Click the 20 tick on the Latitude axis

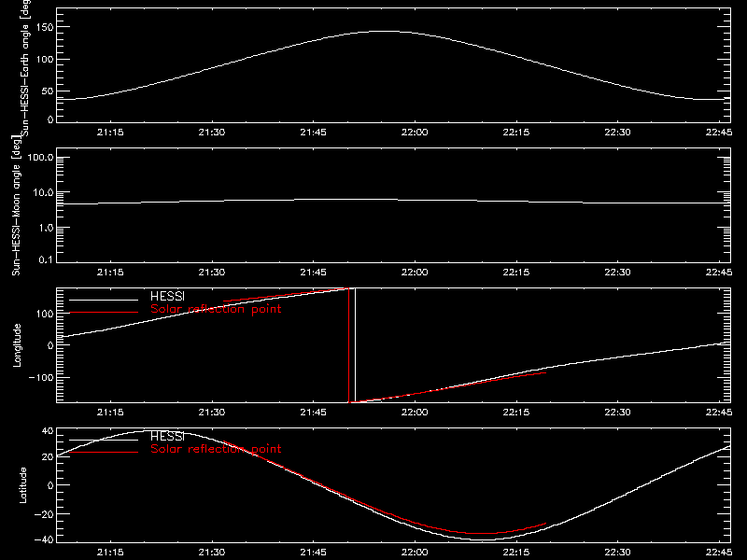tap(48, 456)
